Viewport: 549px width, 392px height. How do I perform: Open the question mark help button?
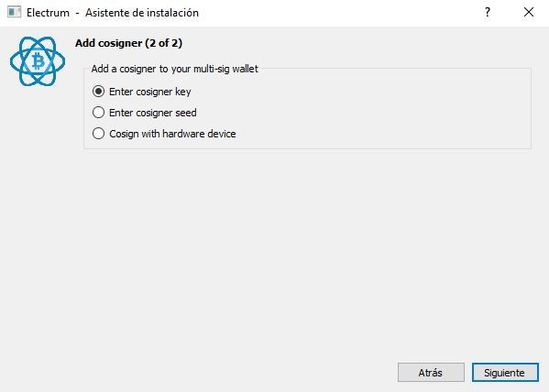(x=488, y=12)
